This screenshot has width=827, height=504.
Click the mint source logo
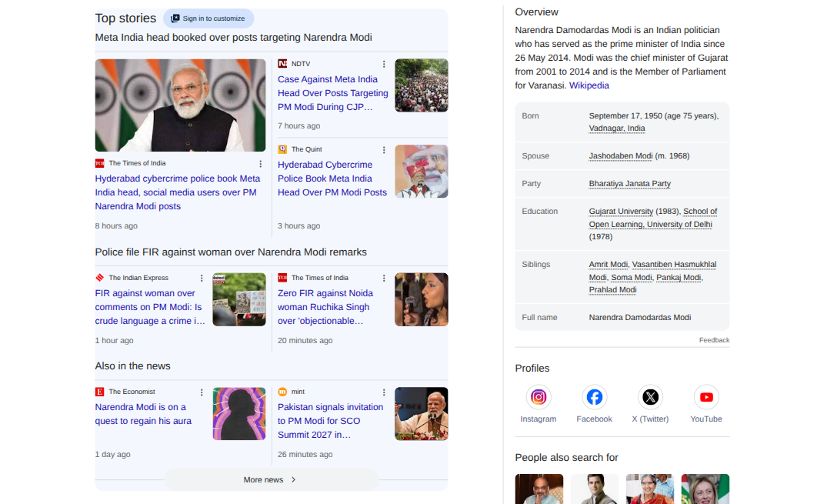282,392
